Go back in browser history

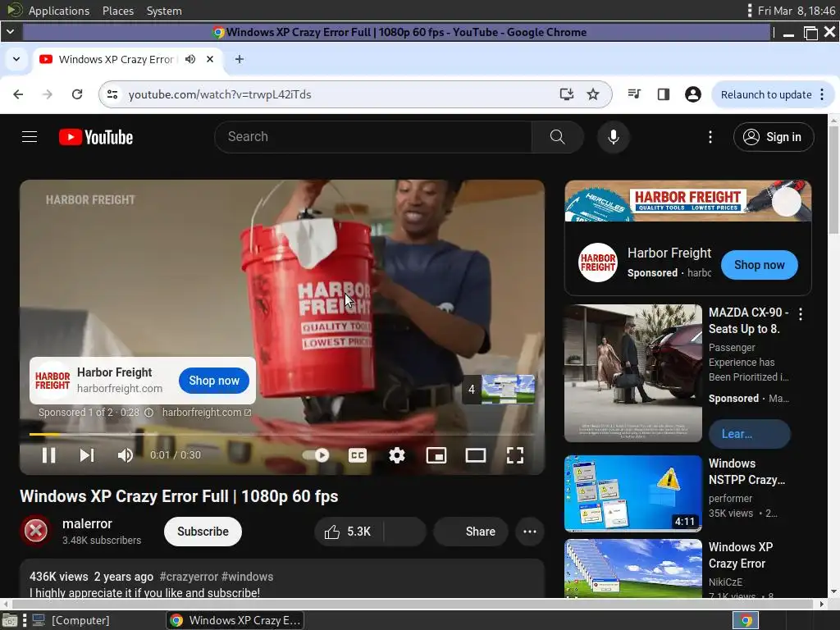point(18,94)
